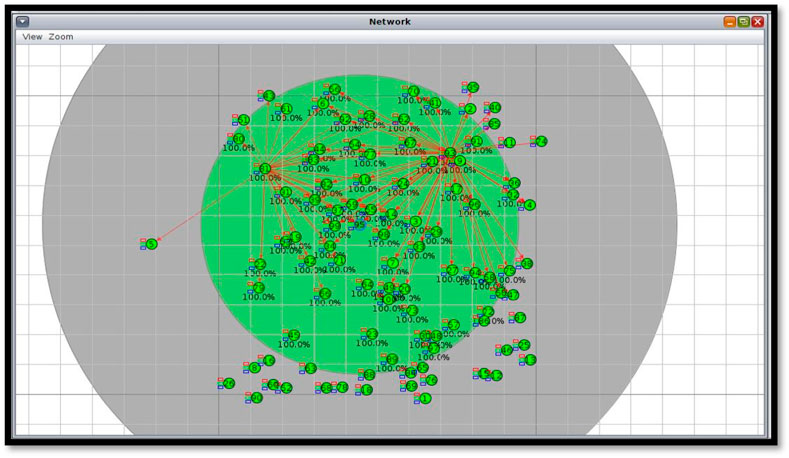This screenshot has width=789, height=458.
Task: Select hub node 81
Action: pyautogui.click(x=265, y=169)
